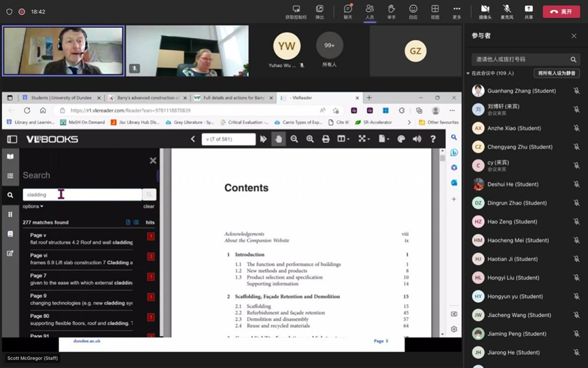Open the VLeBooks help question mark
The height and width of the screenshot is (368, 588).
pyautogui.click(x=433, y=139)
